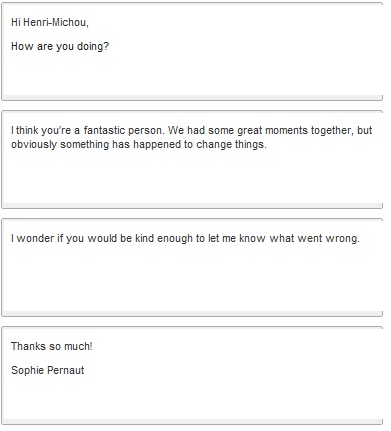Screen dimensions: 391x431
Task: Focus the 'I wonder if you would' text box
Action: [192, 267]
